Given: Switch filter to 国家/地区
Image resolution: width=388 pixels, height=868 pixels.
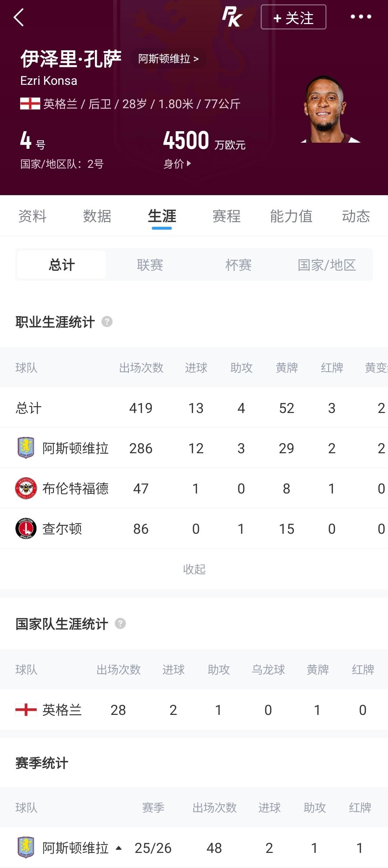Looking at the screenshot, I should click(x=327, y=265).
